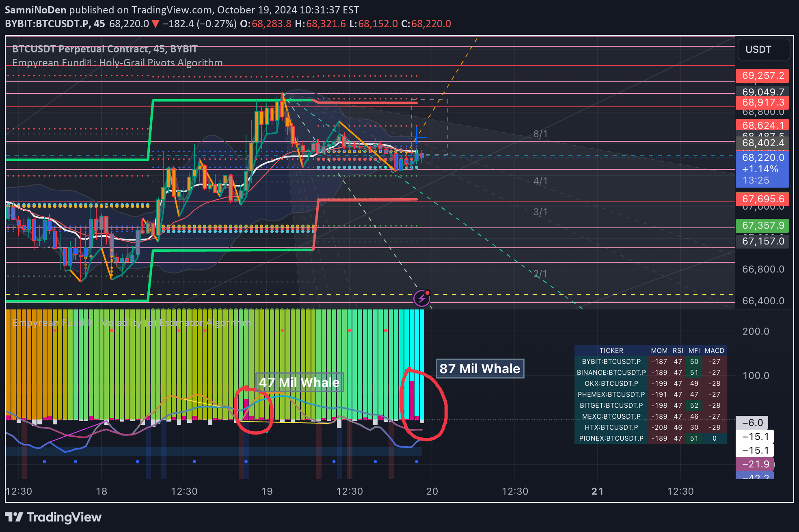Open the USDT currency selector

(x=764, y=50)
